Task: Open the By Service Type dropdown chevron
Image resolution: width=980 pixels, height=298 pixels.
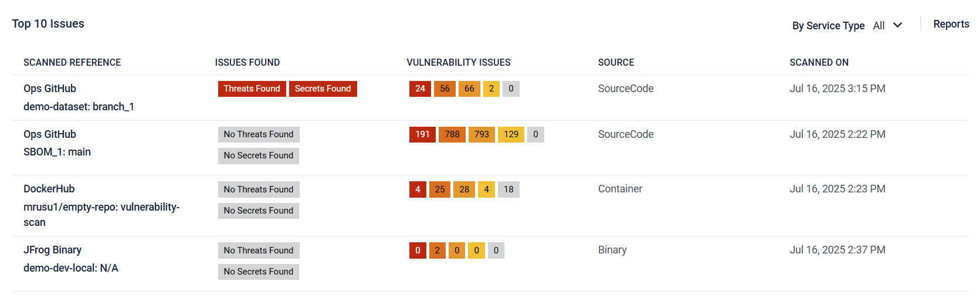Action: point(897,25)
